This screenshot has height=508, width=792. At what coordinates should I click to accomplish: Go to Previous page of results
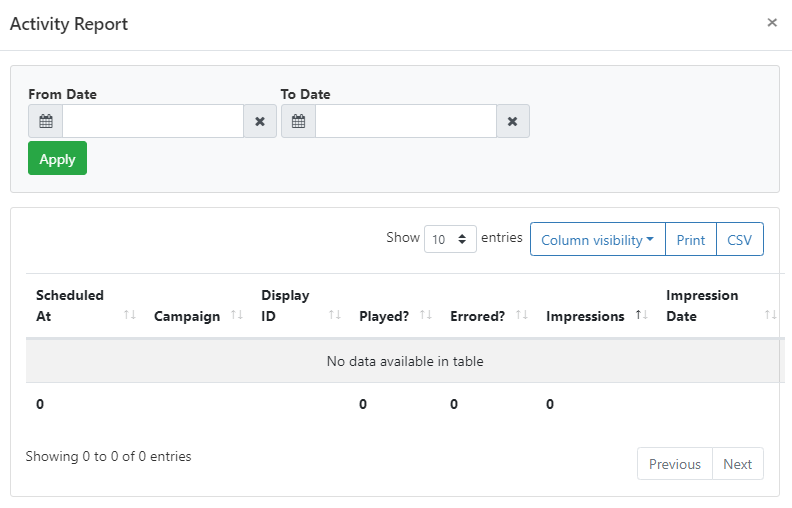click(x=674, y=464)
